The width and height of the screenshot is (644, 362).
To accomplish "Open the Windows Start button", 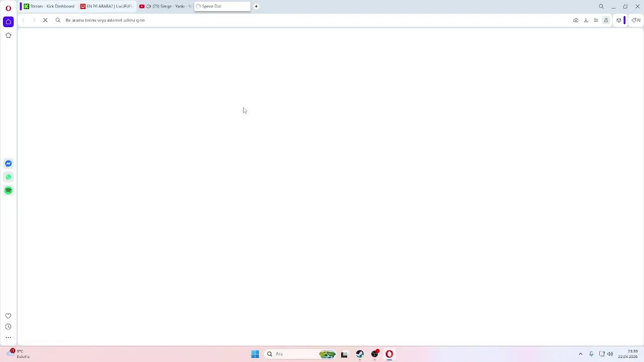I will tap(255, 354).
